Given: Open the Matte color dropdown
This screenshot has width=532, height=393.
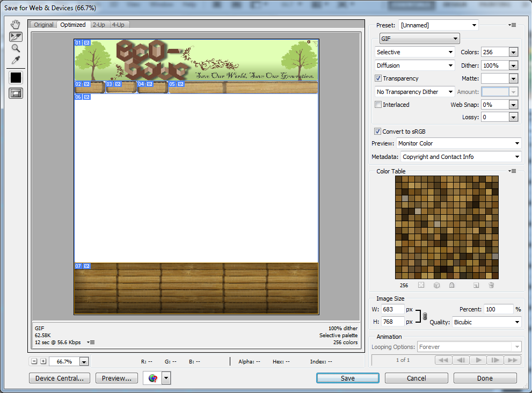Looking at the screenshot, I should 513,79.
